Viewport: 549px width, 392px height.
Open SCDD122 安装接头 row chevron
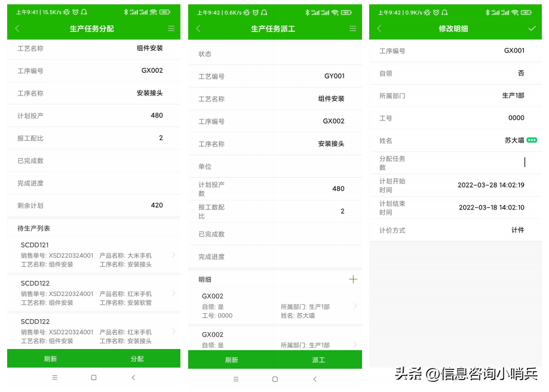(x=174, y=331)
